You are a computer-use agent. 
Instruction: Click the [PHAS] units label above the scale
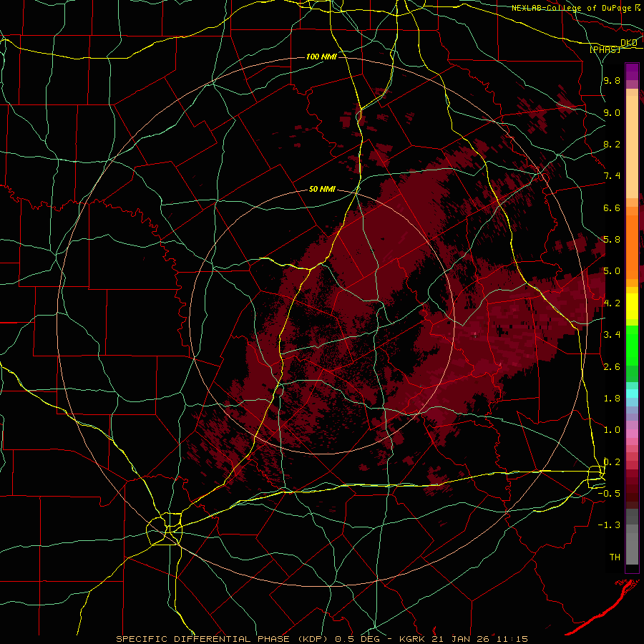point(605,49)
